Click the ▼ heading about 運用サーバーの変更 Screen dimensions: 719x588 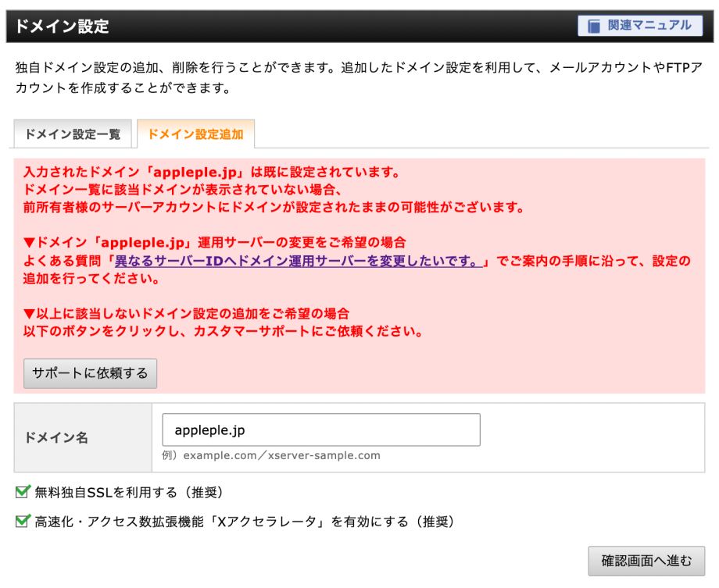[215, 242]
